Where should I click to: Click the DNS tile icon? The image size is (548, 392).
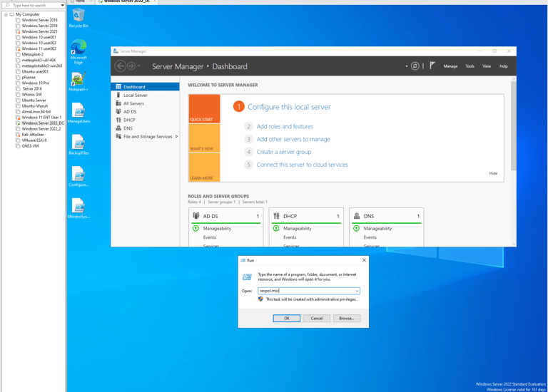pyautogui.click(x=357, y=216)
